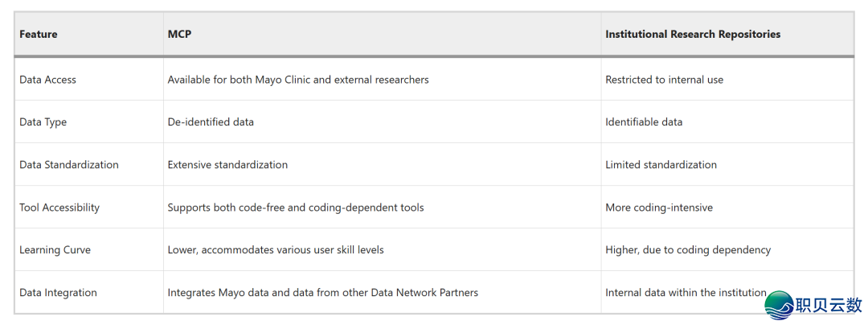Click "Supports both code-free and coding-dependent tools"
Screen dimensions: 868x325
(x=296, y=208)
